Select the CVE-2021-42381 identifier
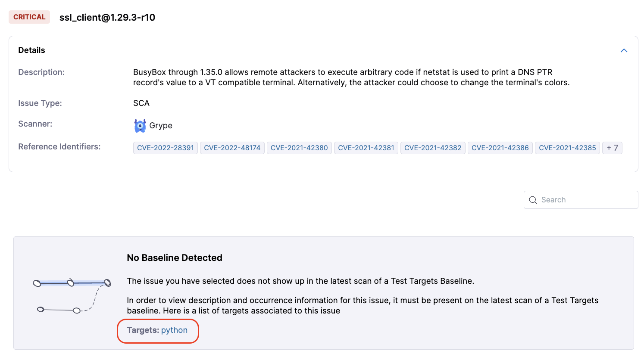The image size is (644, 360). point(366,148)
